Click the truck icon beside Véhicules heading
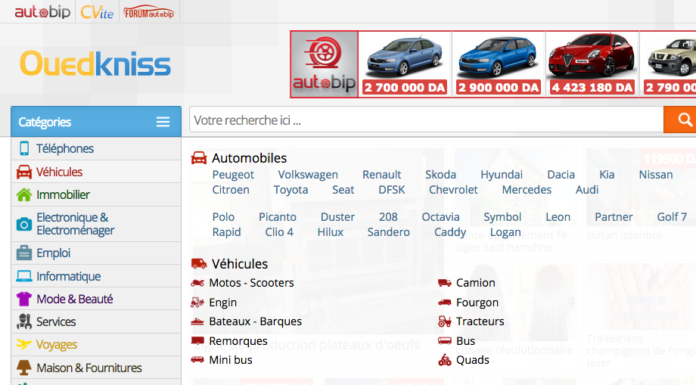696x385 pixels. (x=199, y=264)
